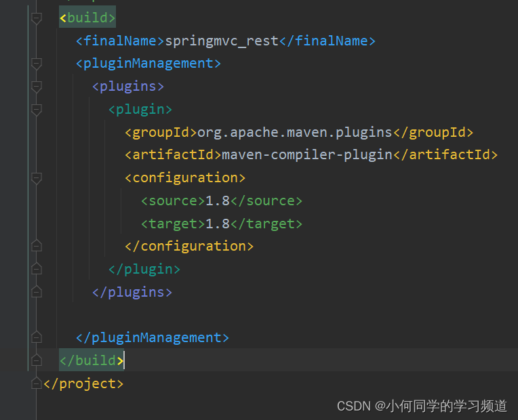Click the opening groupId tag
518x420 pixels.
(161, 133)
